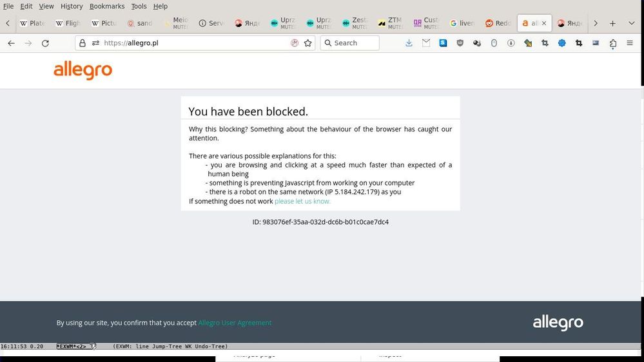Switch to the 'Serv' tab
The height and width of the screenshot is (362, 644).
pos(211,23)
